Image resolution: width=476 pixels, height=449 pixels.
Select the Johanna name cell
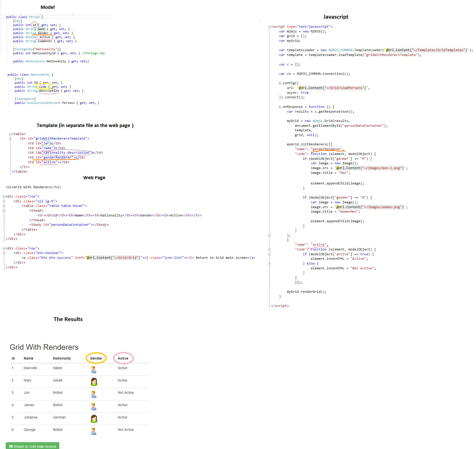(x=31, y=417)
